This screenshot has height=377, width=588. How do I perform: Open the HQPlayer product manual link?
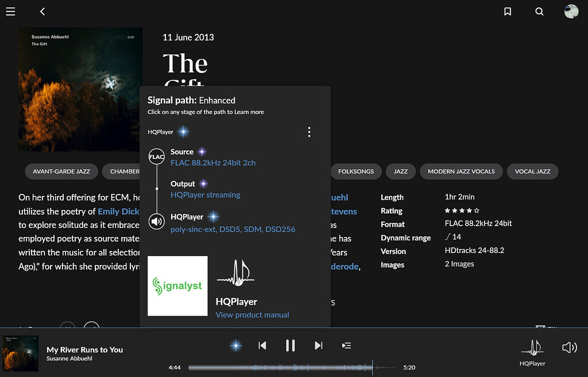tap(252, 314)
